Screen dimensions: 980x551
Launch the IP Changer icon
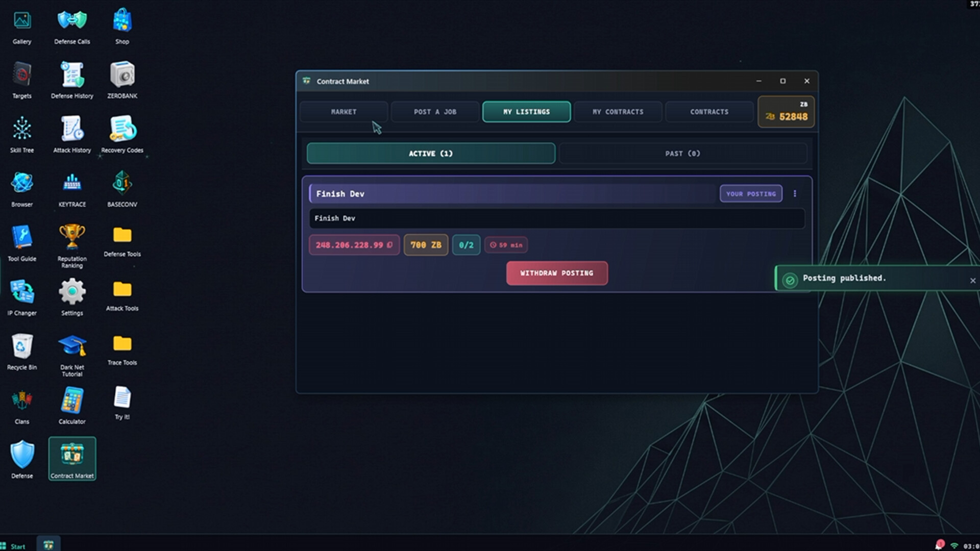click(x=22, y=297)
